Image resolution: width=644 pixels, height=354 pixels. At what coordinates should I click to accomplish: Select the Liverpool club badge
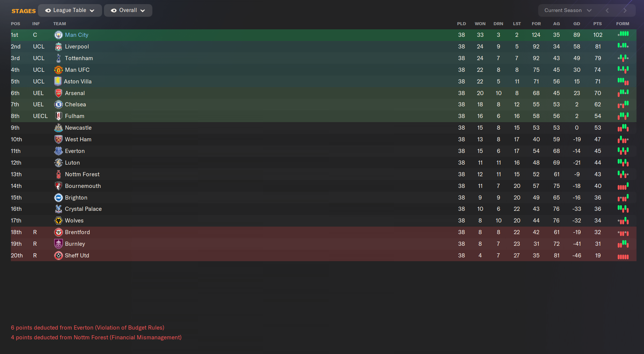[x=59, y=46]
